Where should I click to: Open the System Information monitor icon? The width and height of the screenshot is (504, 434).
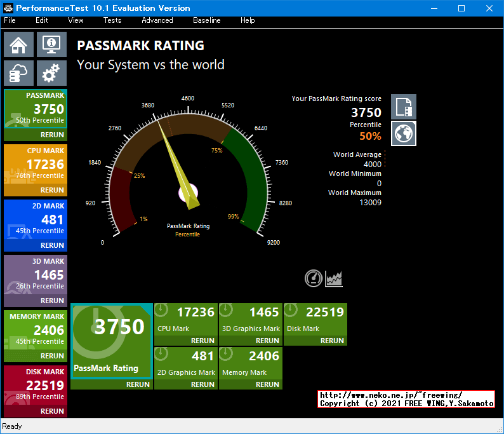[x=51, y=44]
